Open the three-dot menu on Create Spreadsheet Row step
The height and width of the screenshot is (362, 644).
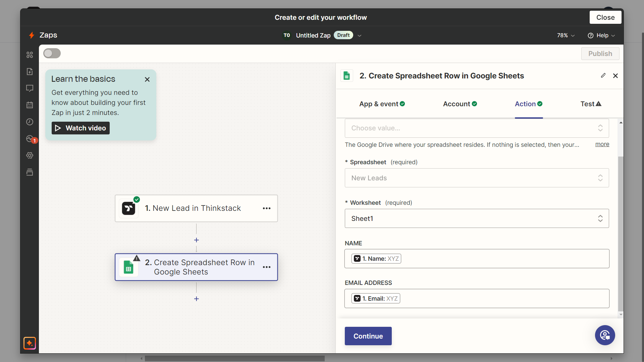(x=267, y=267)
